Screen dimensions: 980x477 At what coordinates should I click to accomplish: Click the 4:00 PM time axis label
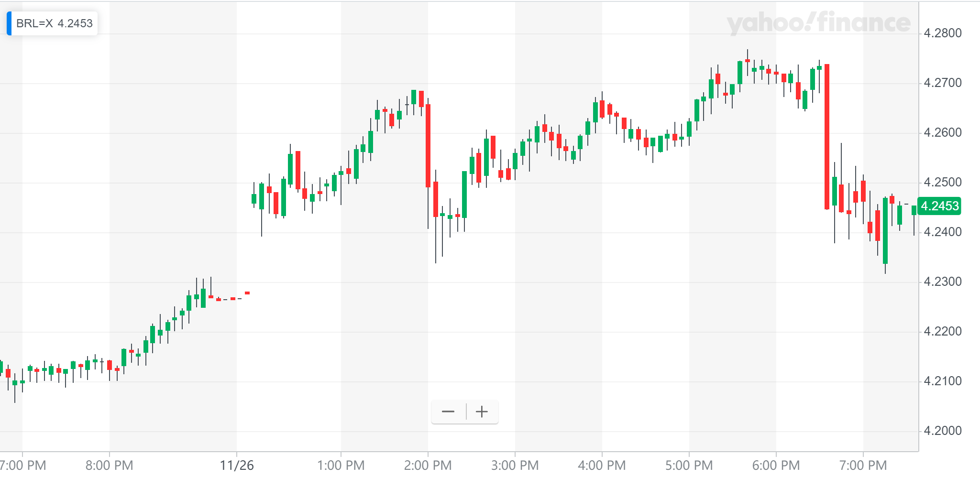coord(602,465)
